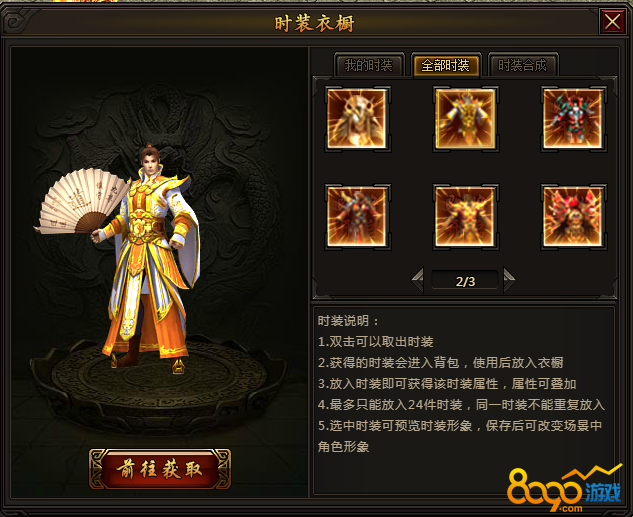Select the golden long-haired costume icon
The image size is (633, 517).
[x=357, y=119]
